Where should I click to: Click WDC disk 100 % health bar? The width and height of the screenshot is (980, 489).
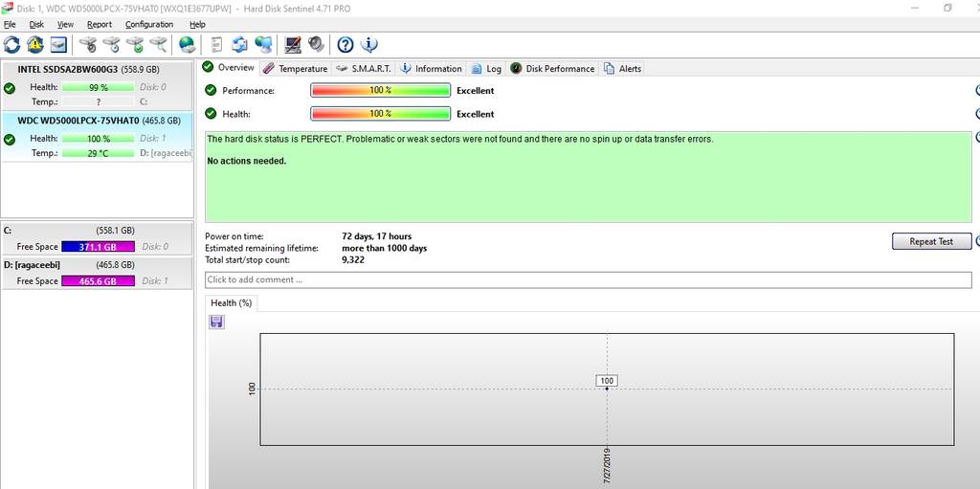pyautogui.click(x=99, y=138)
